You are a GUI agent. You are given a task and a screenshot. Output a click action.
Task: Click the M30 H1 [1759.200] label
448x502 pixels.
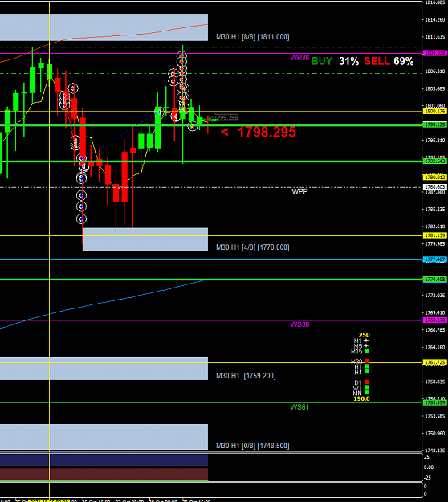246,376
